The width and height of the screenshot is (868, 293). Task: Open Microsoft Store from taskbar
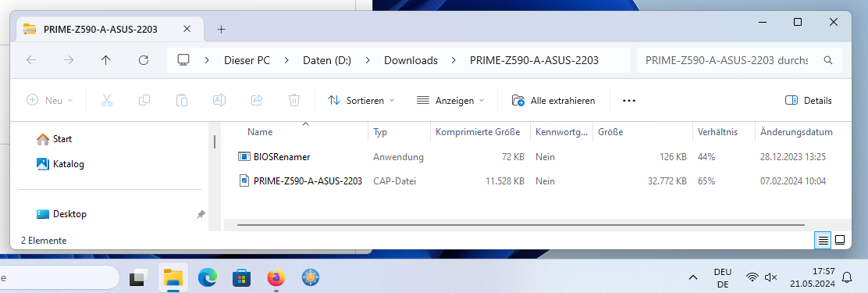pos(241,277)
